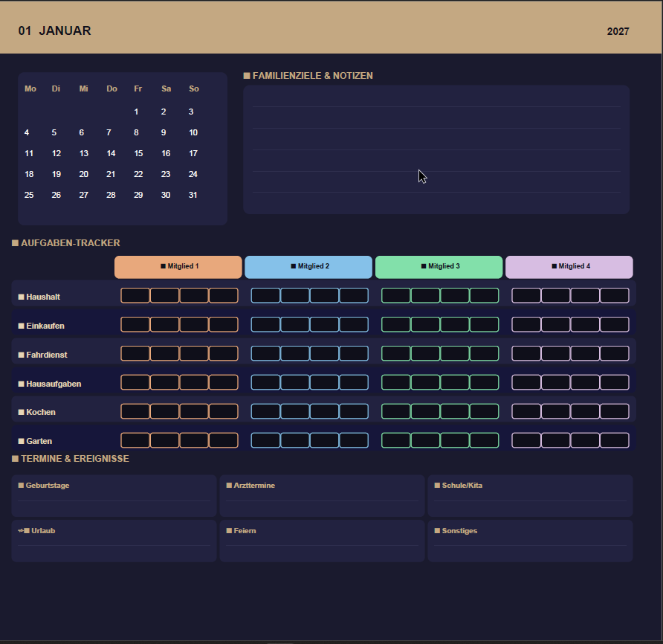Click the square icon next to Aufgaben-Tracker
The height and width of the screenshot is (644, 663).
15,243
